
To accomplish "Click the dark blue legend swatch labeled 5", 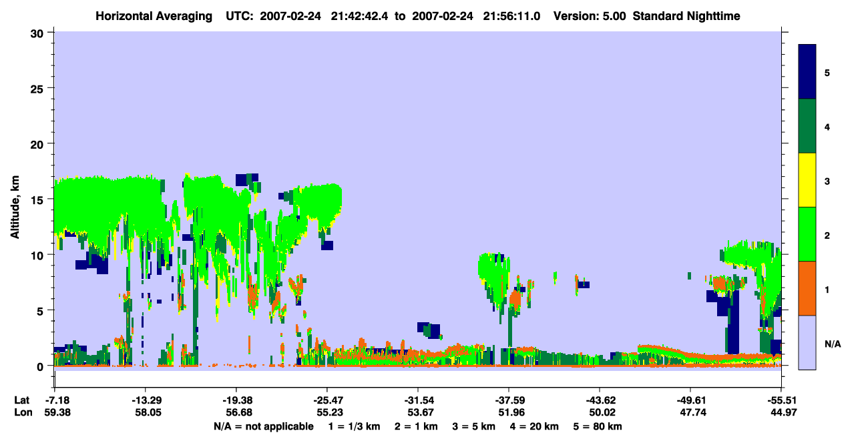I will pyautogui.click(x=807, y=72).
